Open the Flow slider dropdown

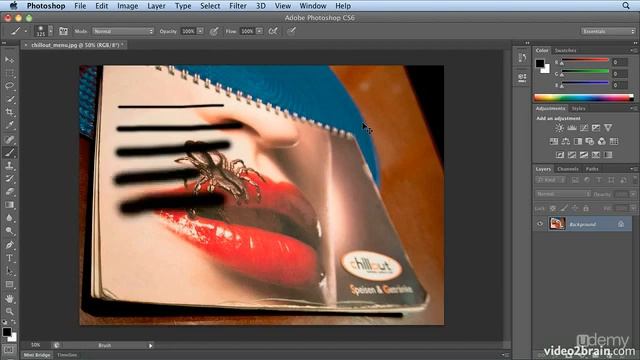[x=259, y=31]
